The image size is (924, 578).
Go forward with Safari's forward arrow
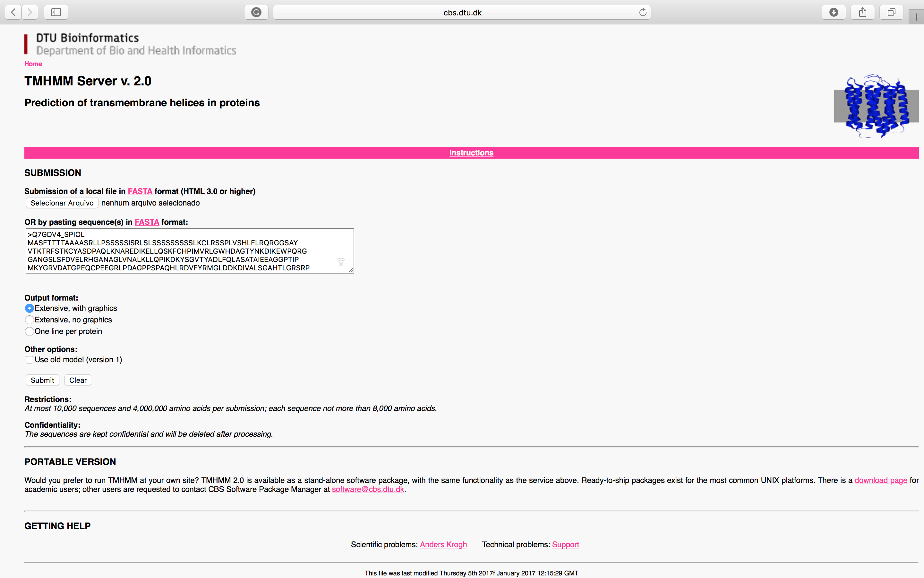pyautogui.click(x=30, y=12)
